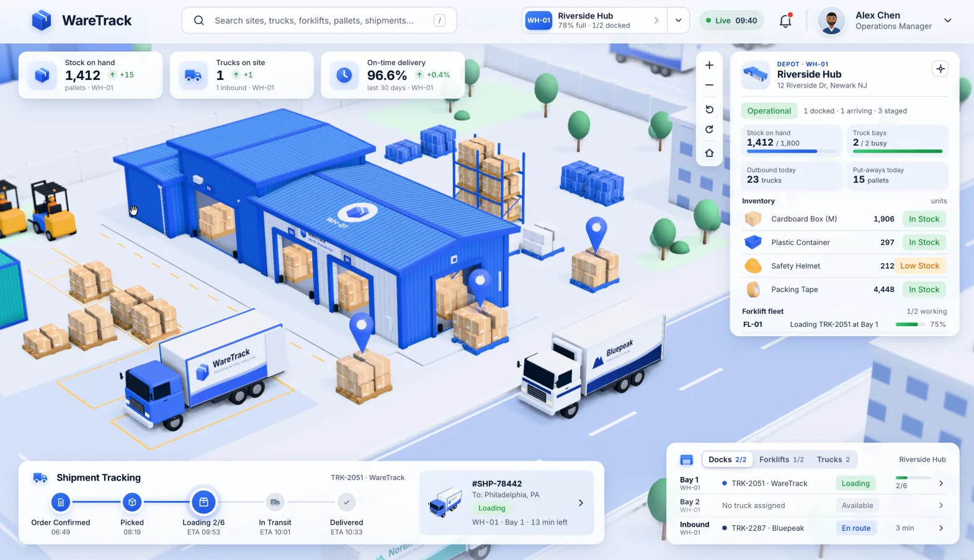The image size is (974, 560).
Task: Click the Bay 1 loading progress bar
Action: (x=913, y=478)
